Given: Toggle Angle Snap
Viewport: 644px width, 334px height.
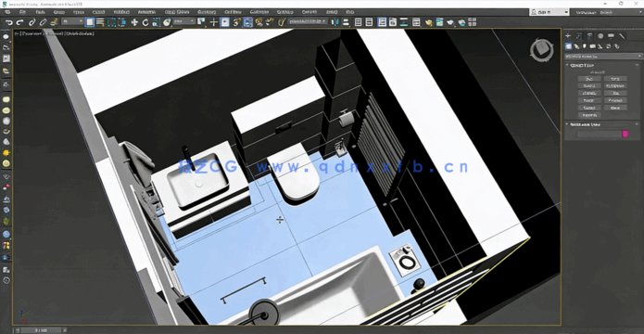Looking at the screenshot, I should coord(247,22).
